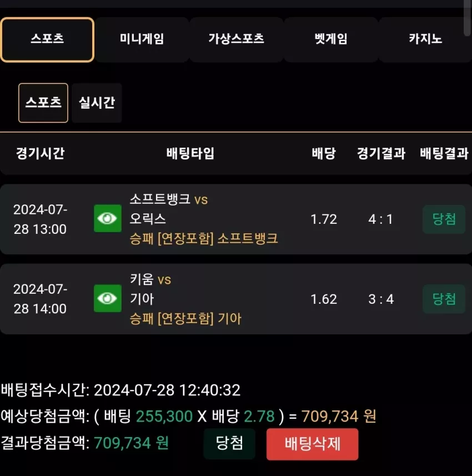The width and height of the screenshot is (472, 476).
Task: Click the 당첨 badge for 기아 match
Action: pyautogui.click(x=444, y=299)
